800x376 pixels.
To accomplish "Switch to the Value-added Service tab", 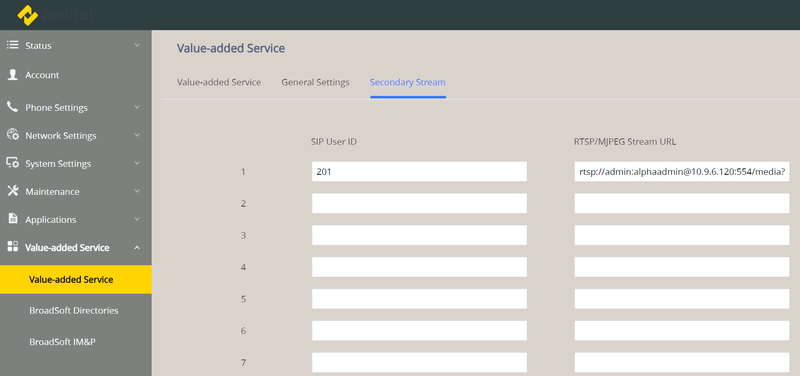I will coord(219,82).
